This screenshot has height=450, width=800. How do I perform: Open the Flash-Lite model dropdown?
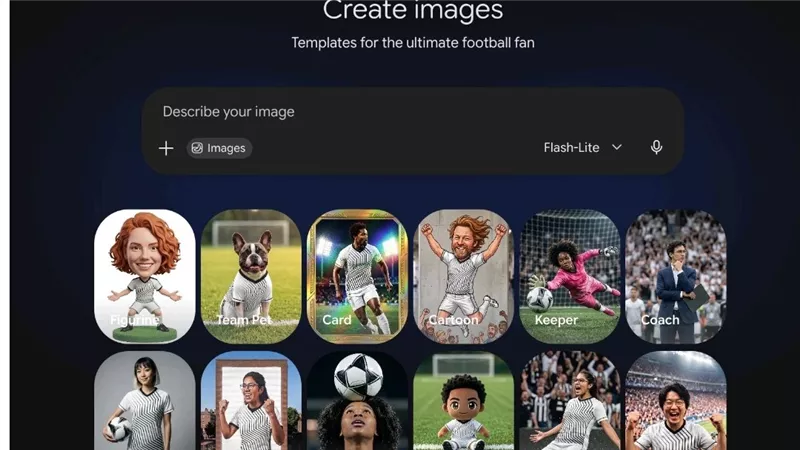(582, 148)
